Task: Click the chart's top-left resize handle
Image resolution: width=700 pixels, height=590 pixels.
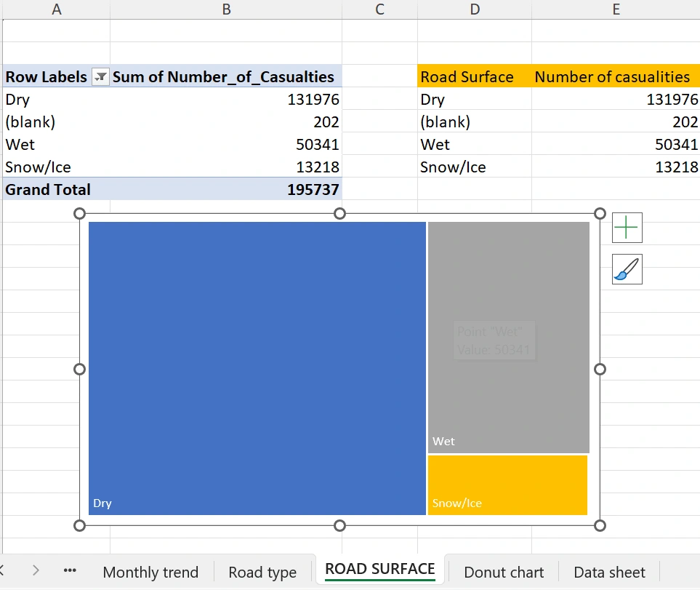Action: click(79, 213)
